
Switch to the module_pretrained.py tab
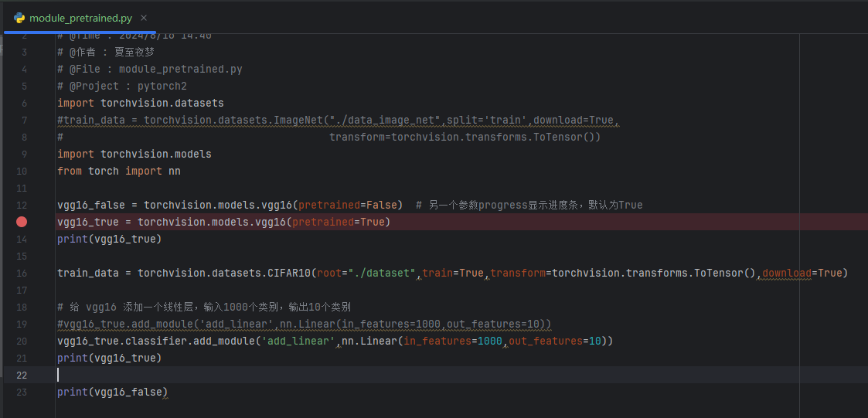tap(81, 19)
